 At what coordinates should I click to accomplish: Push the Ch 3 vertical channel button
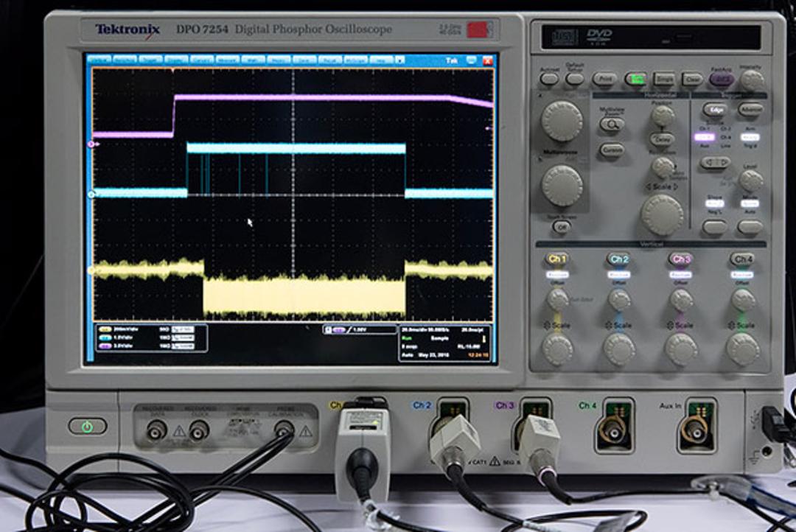click(681, 259)
